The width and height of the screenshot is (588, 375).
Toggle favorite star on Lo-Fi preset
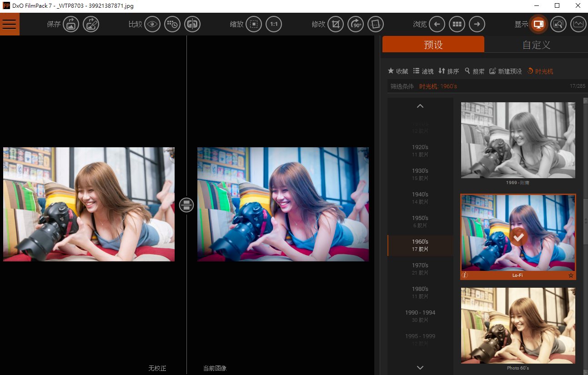click(571, 275)
